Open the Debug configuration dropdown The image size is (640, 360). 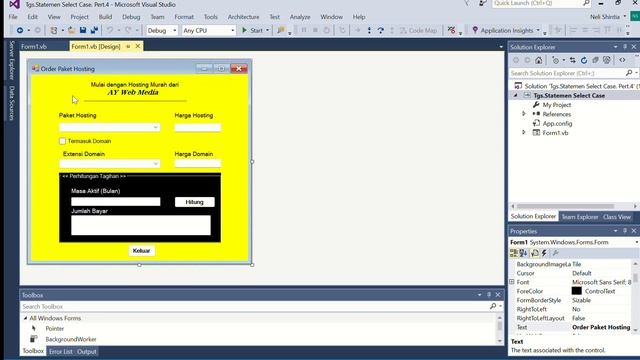tap(174, 30)
